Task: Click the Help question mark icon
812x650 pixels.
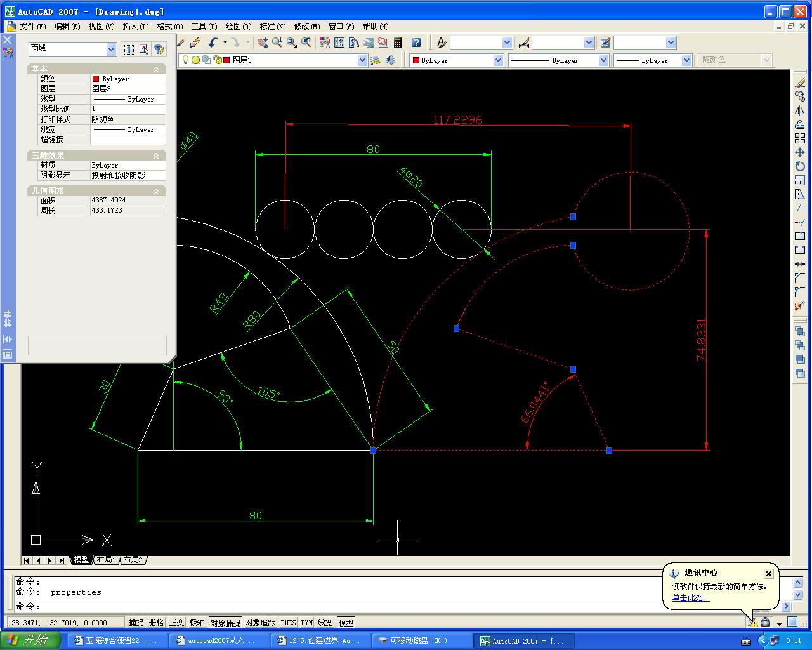Action: tap(416, 43)
